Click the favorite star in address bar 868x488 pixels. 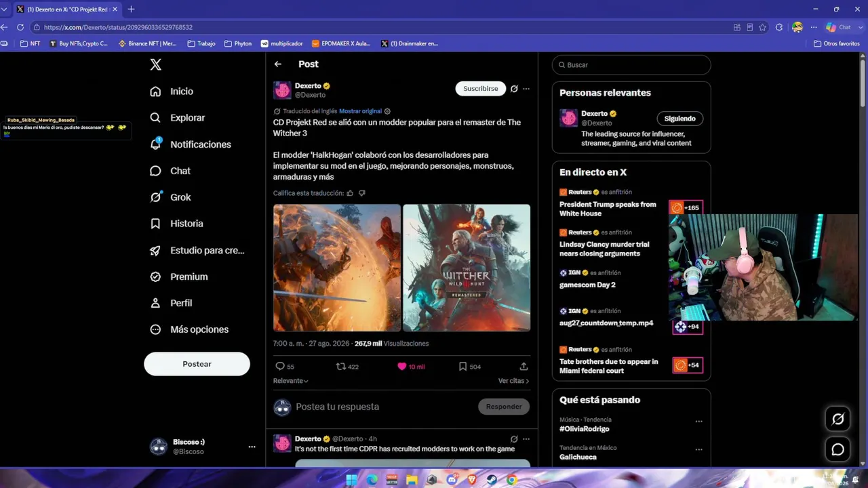[763, 27]
